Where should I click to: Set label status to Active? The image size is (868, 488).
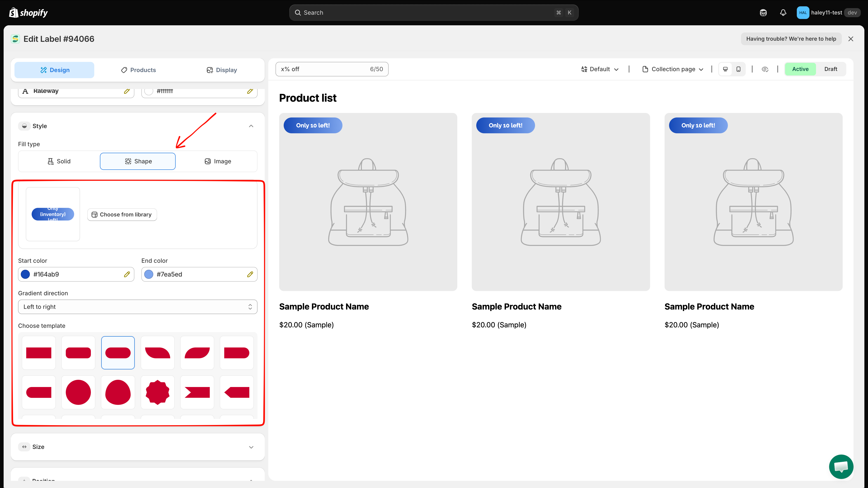(800, 69)
